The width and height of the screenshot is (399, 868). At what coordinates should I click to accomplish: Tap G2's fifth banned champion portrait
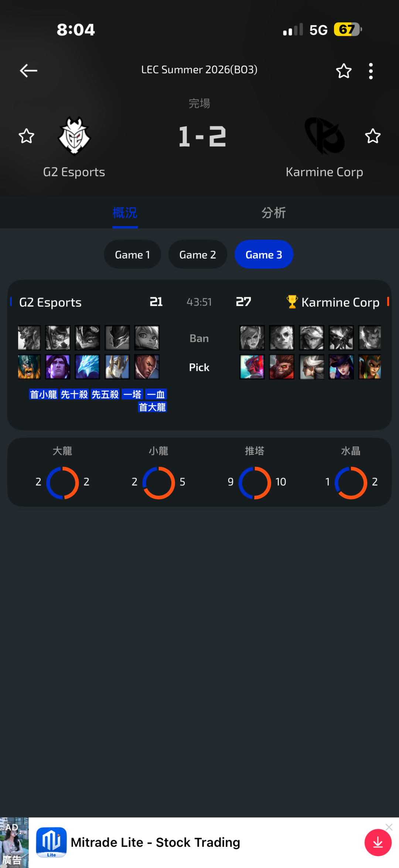click(147, 338)
